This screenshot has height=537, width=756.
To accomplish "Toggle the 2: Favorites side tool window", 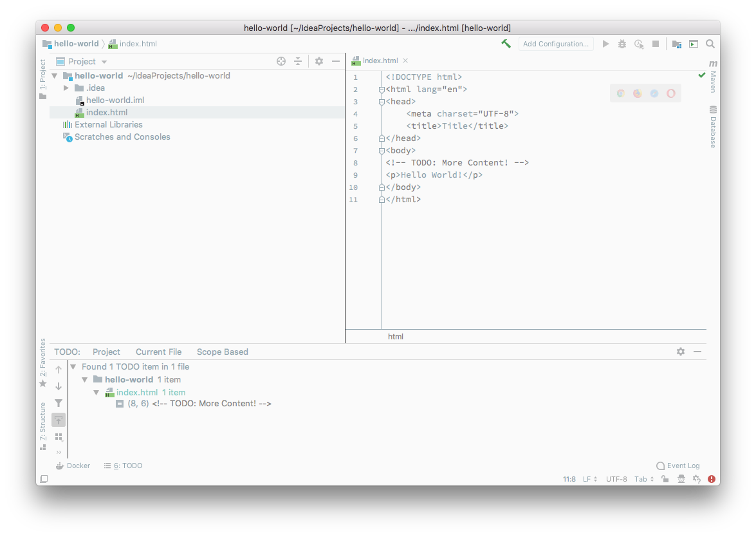I will coord(43,363).
